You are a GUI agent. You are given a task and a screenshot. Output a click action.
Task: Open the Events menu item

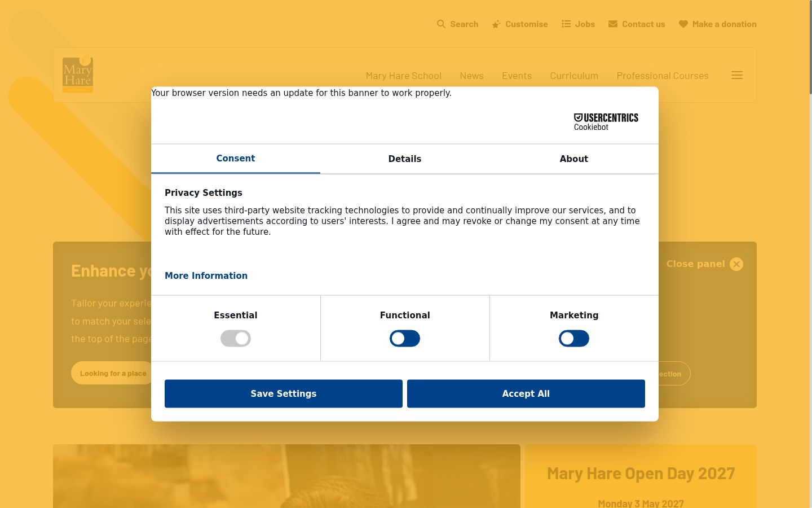click(x=517, y=76)
